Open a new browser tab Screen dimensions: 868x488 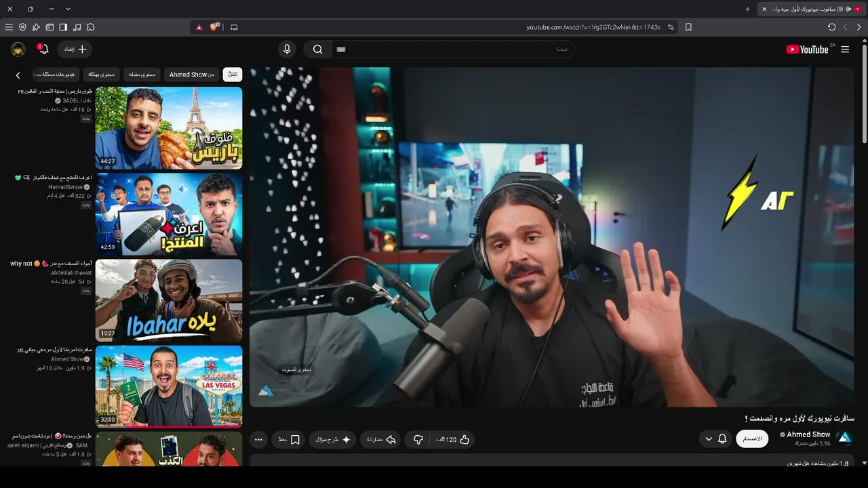[x=748, y=9]
